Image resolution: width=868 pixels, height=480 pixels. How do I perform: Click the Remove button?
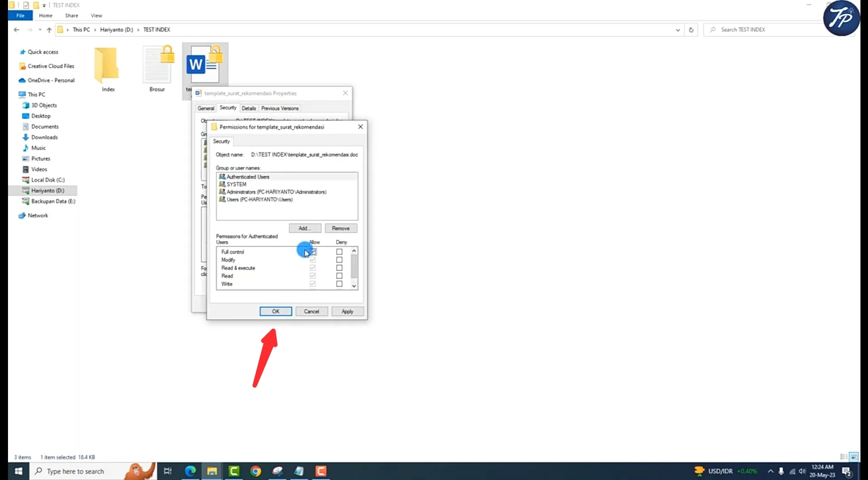341,228
